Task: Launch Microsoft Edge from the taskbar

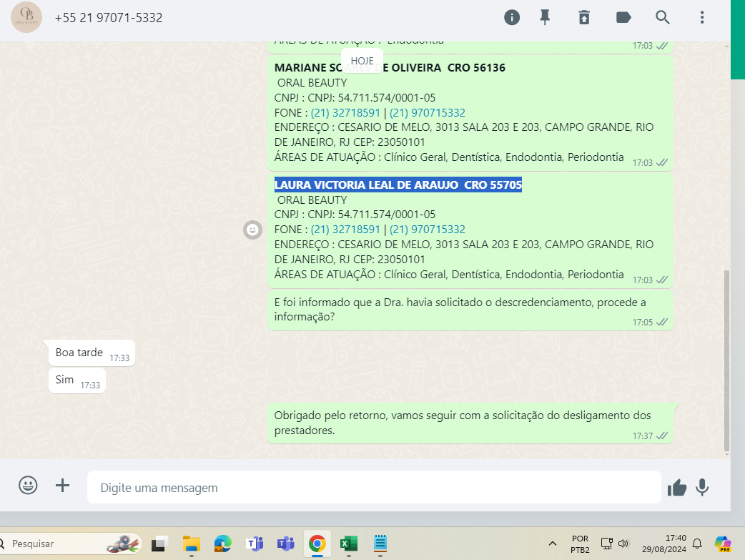Action: click(x=222, y=544)
